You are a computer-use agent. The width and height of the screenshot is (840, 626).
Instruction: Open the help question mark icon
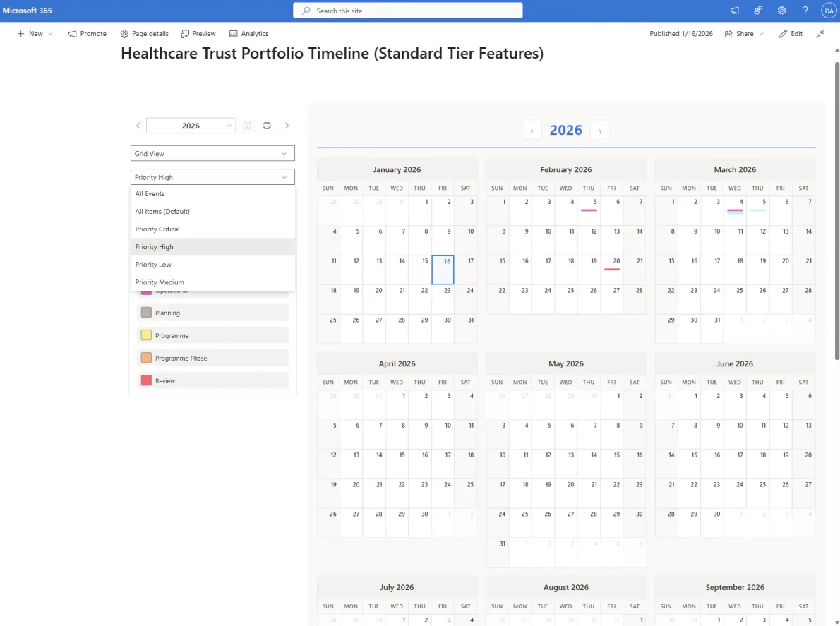click(x=805, y=11)
